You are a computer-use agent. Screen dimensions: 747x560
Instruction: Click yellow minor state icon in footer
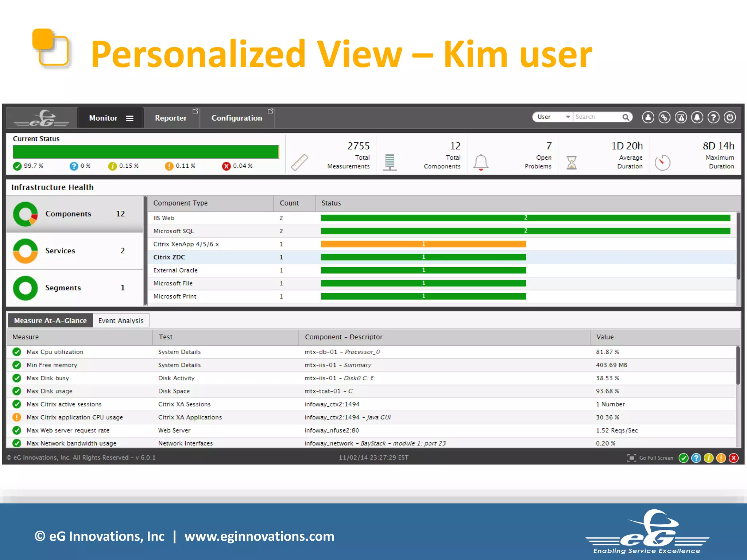point(708,458)
